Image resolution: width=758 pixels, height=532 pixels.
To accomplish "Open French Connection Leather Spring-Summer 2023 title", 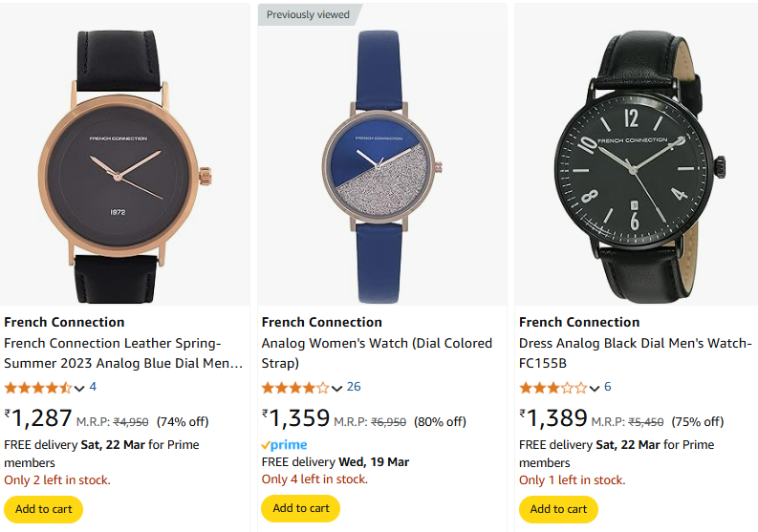I will [x=123, y=353].
